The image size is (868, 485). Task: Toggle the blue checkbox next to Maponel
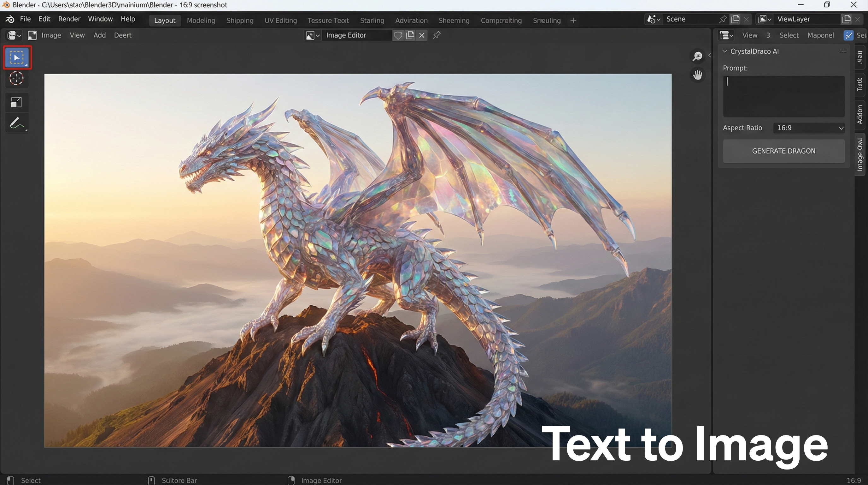coord(848,35)
